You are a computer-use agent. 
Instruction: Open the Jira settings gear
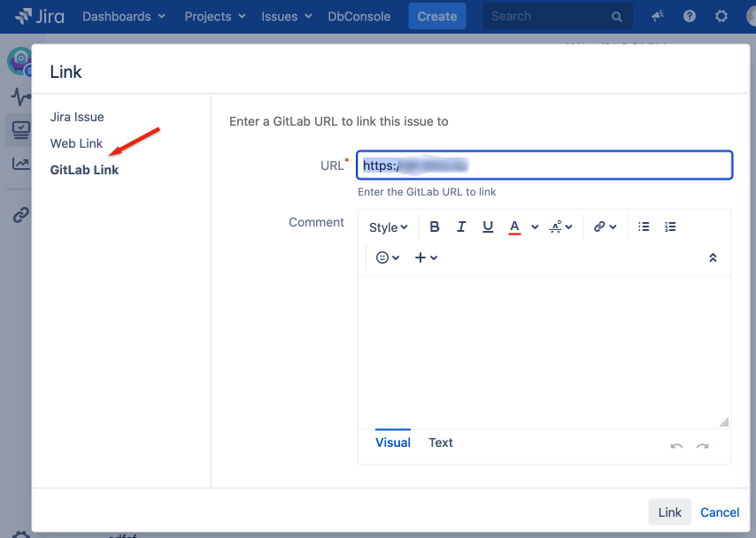(721, 16)
